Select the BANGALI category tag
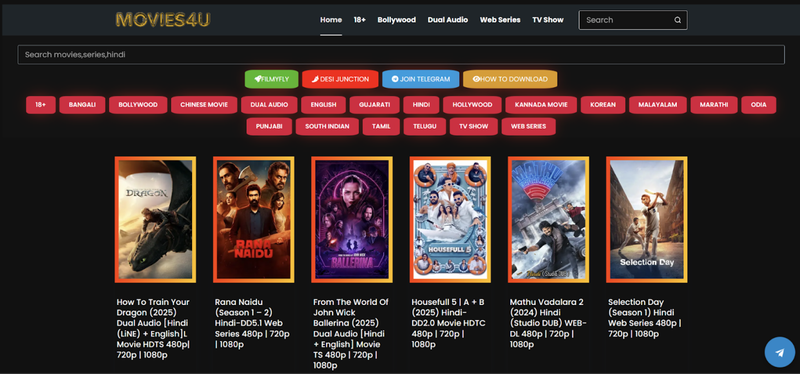Viewport: 800px width, 374px height. 82,105
